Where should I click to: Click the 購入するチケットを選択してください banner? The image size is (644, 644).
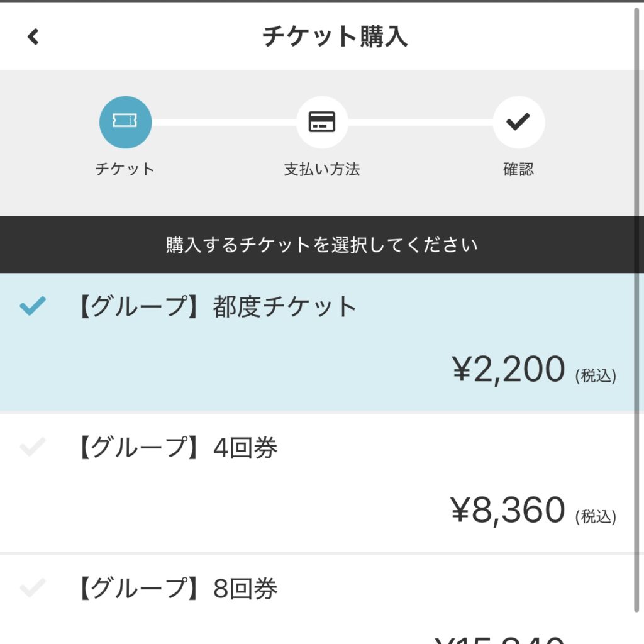click(322, 245)
